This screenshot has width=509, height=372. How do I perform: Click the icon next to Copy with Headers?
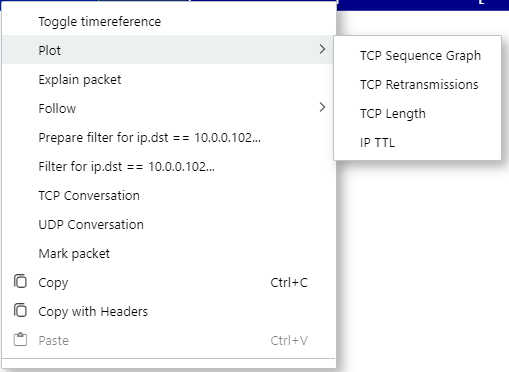[x=20, y=310]
